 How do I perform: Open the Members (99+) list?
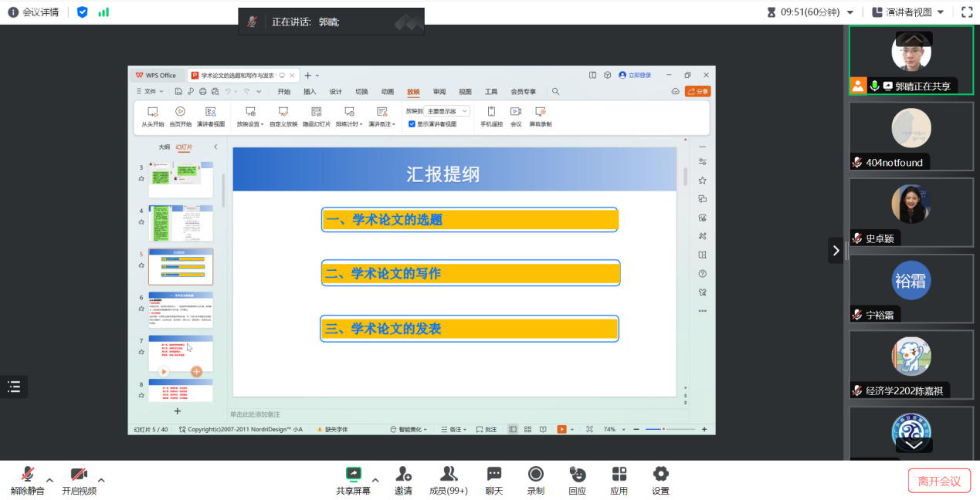click(448, 474)
